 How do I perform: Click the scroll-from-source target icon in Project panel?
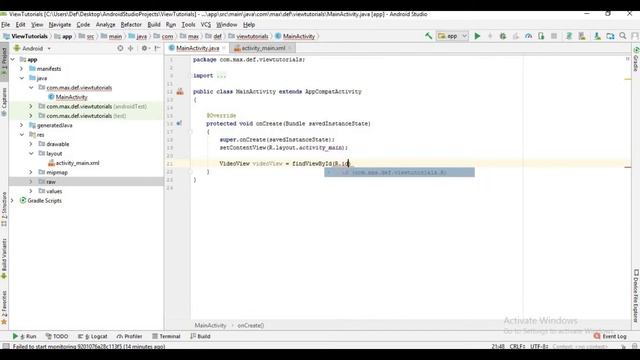pos(120,48)
